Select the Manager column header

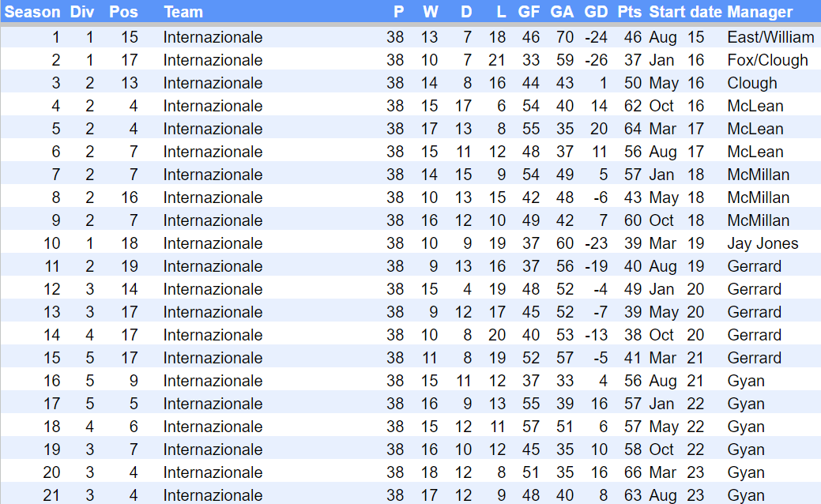pos(759,12)
